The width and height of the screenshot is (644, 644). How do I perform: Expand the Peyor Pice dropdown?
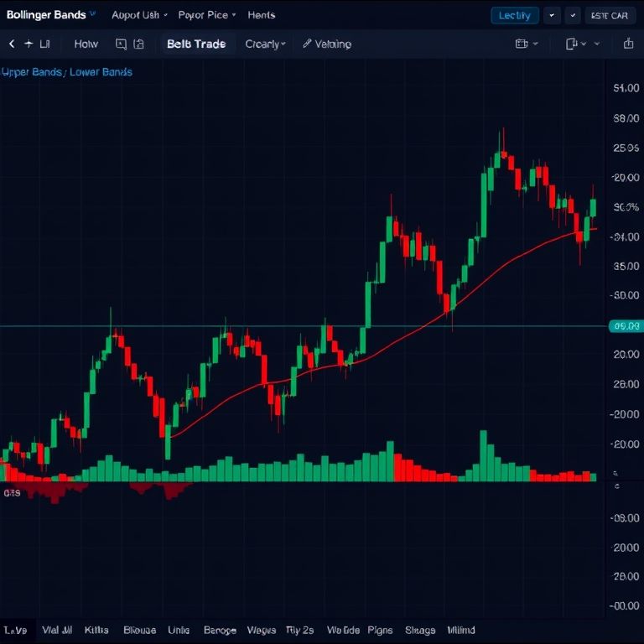(x=207, y=15)
